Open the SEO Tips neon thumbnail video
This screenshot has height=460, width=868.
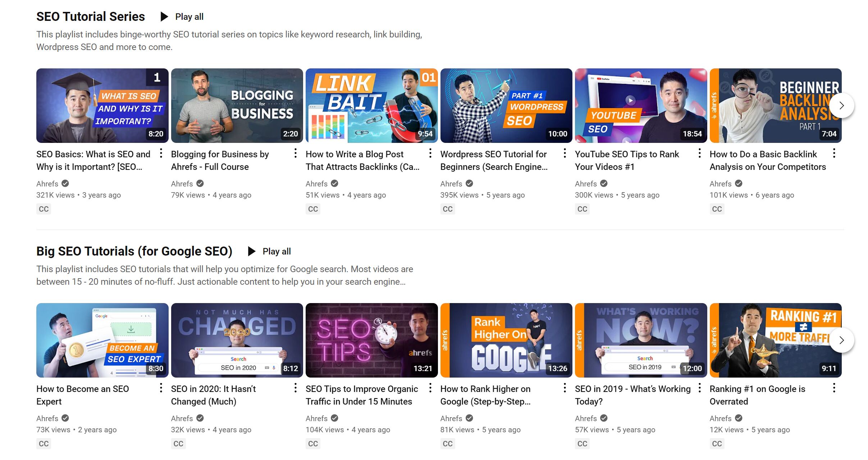[371, 340]
